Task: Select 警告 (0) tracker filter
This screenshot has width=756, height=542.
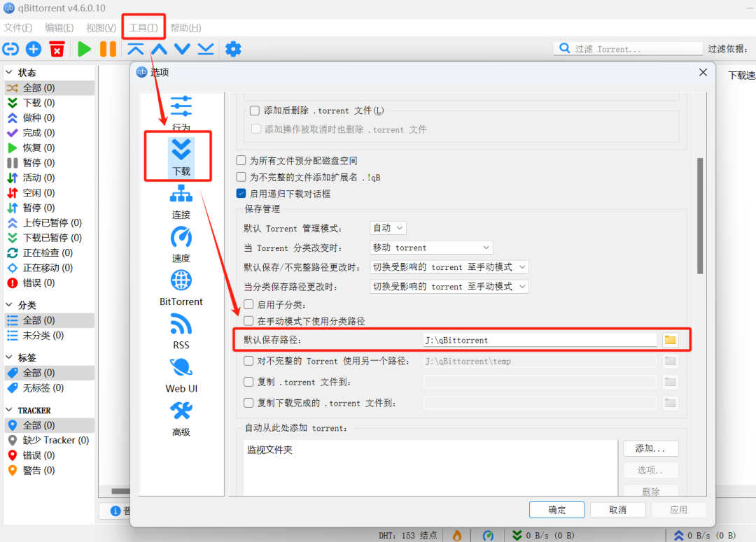Action: point(50,470)
